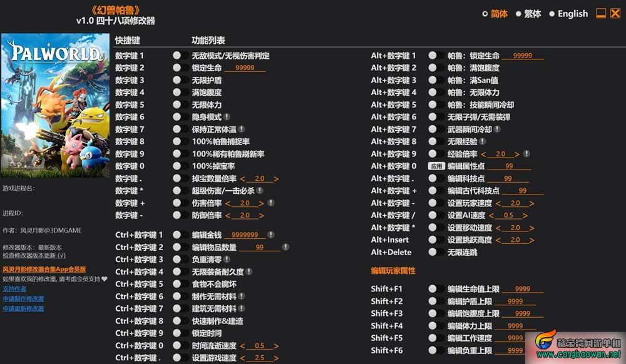This screenshot has height=364, width=626.
Task: Toggle 快速制作&建造 switch
Action: coord(180,321)
